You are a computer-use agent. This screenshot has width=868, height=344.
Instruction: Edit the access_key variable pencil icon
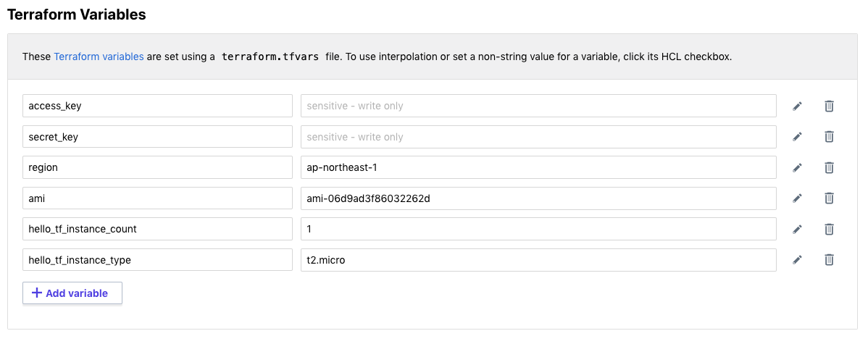pos(797,106)
